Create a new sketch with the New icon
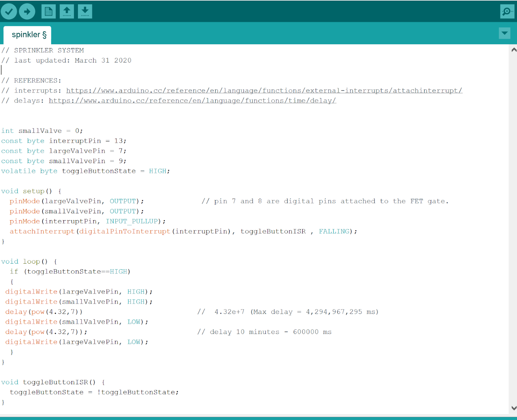This screenshot has width=517, height=420. (48, 11)
